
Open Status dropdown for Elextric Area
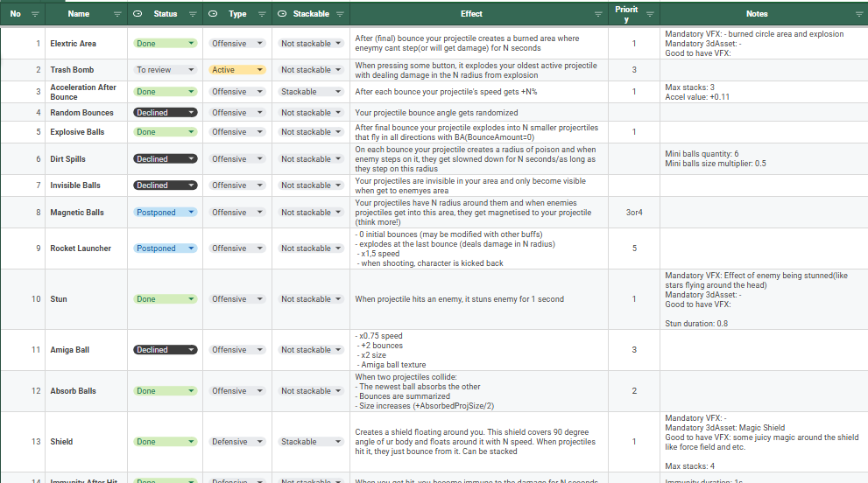pos(165,43)
